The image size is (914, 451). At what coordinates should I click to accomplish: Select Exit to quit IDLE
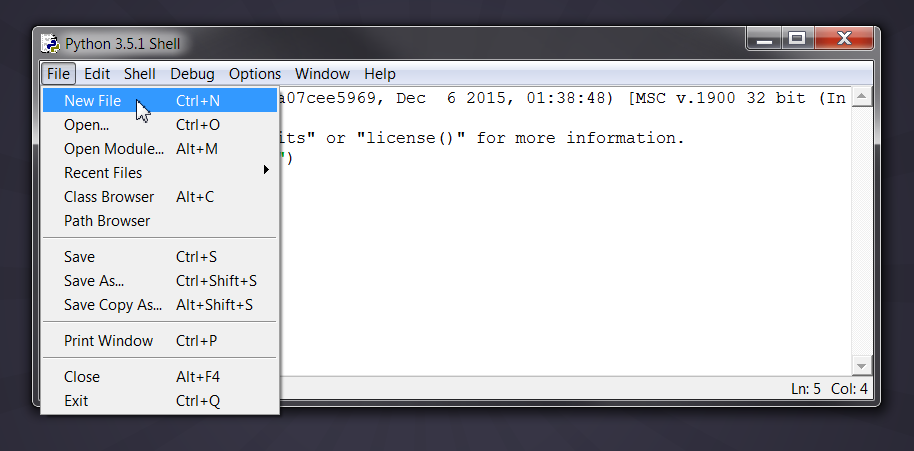(160, 400)
